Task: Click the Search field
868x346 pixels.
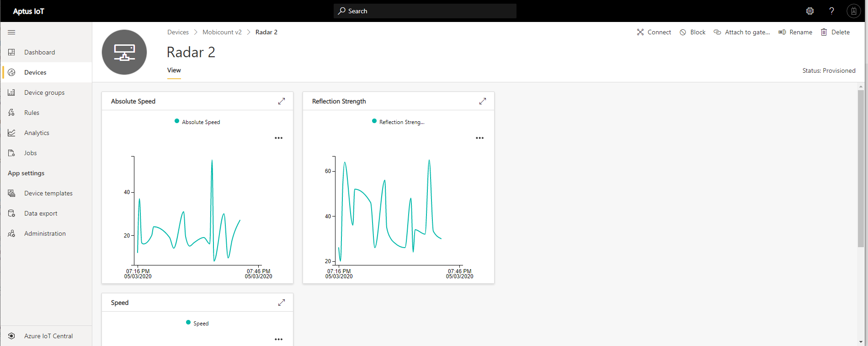Action: 425,11
